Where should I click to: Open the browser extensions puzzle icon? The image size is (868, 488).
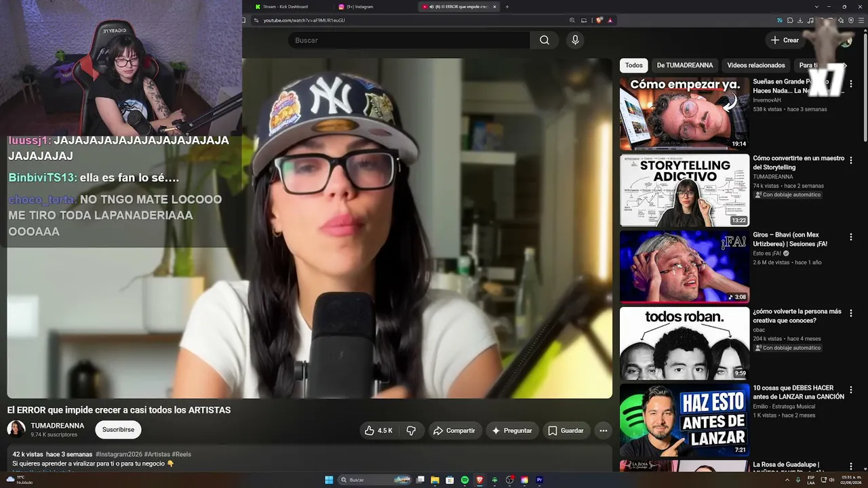click(790, 20)
